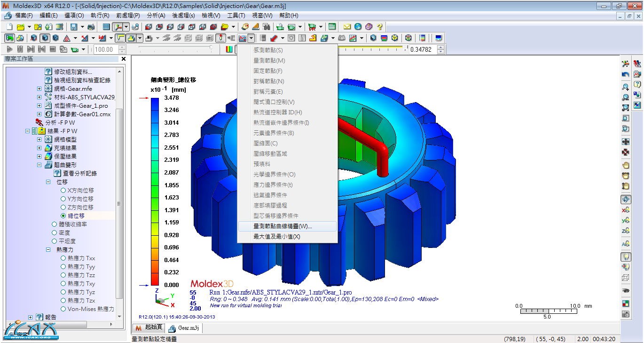
Task: Click the envelope mail icon
Action: [347, 27]
